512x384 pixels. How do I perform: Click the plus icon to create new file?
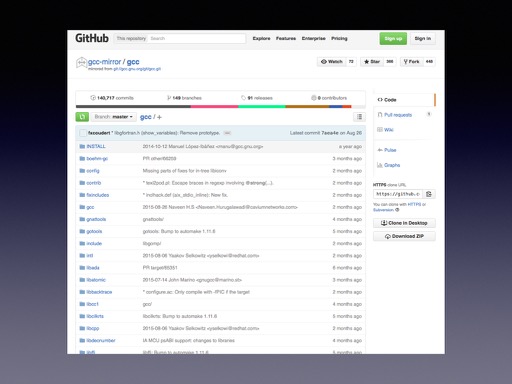coord(159,117)
